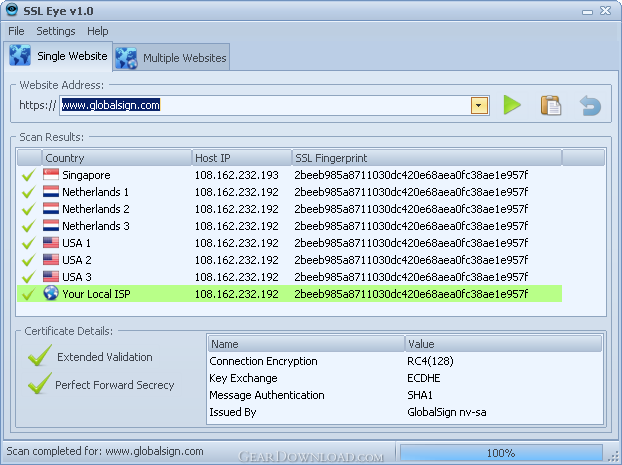Select the Netherlands 3 row text
The width and height of the screenshot is (622, 465).
click(96, 226)
